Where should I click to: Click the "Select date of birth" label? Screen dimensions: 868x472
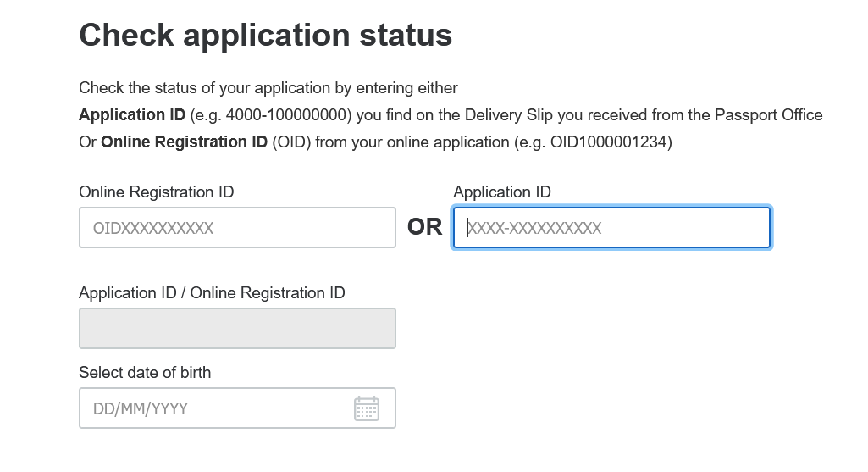tap(145, 372)
